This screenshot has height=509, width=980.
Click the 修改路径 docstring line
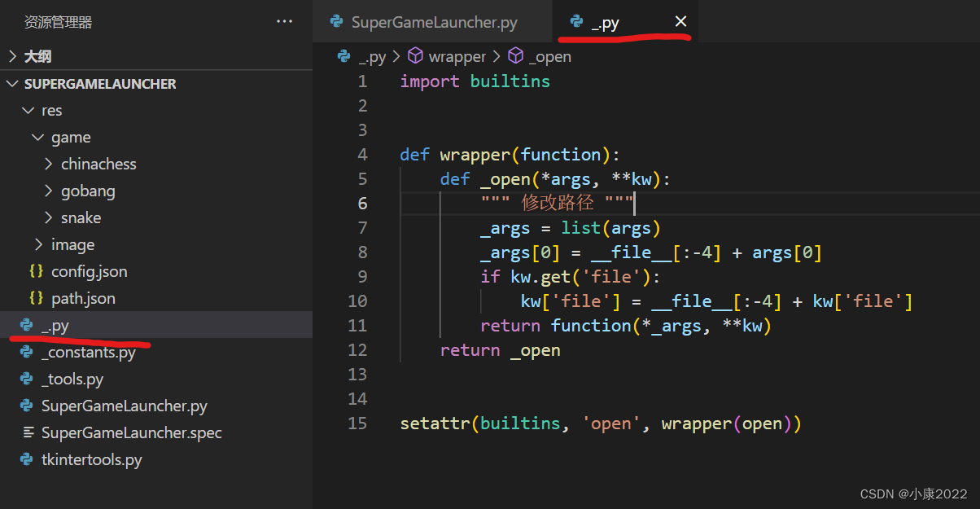click(x=557, y=204)
